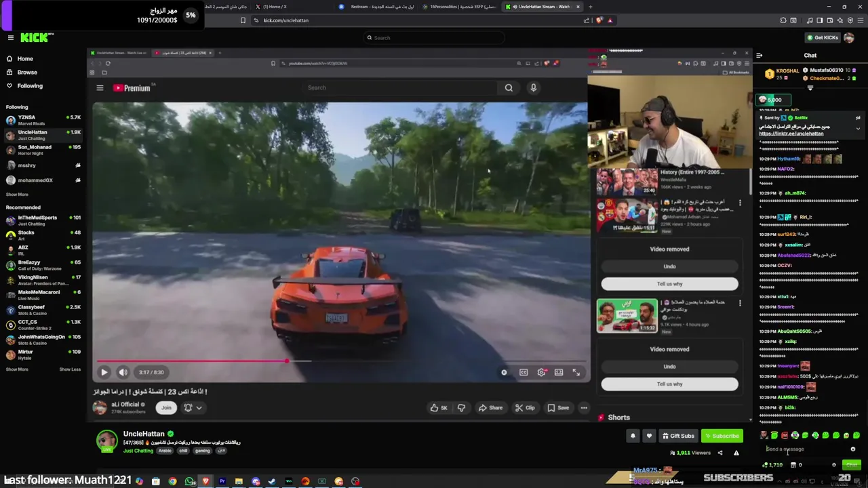Click Brave shield icon in address bar
The height and width of the screenshot is (488, 868).
[x=599, y=20]
